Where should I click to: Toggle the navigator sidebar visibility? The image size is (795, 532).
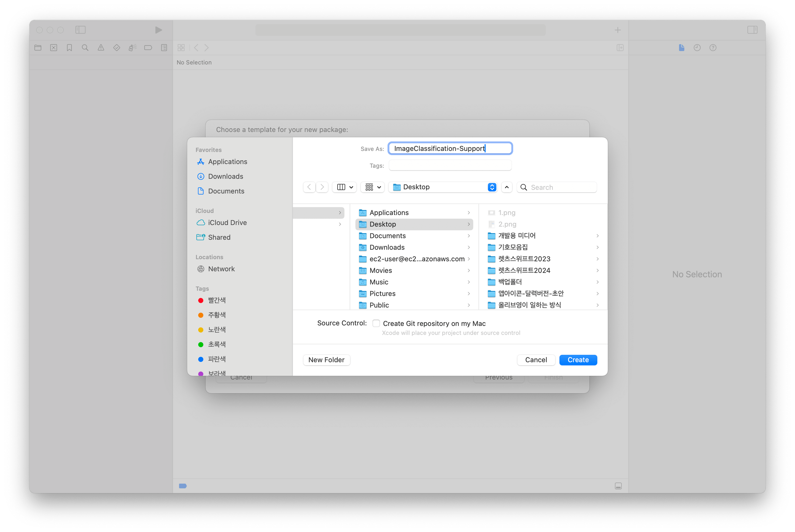coord(80,30)
